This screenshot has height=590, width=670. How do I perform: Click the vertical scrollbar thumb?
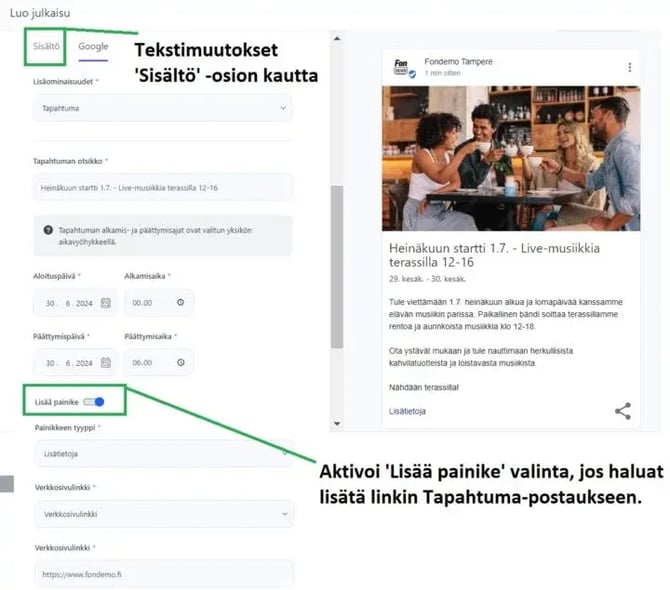point(337,267)
